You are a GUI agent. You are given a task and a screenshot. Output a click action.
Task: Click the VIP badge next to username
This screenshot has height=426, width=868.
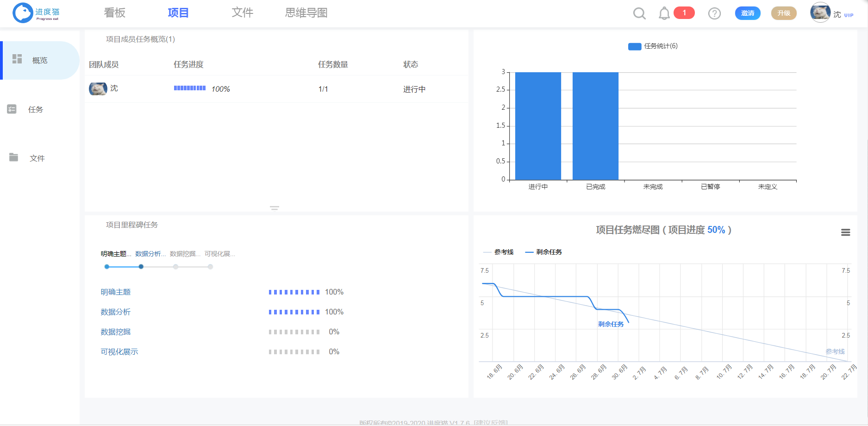[849, 15]
